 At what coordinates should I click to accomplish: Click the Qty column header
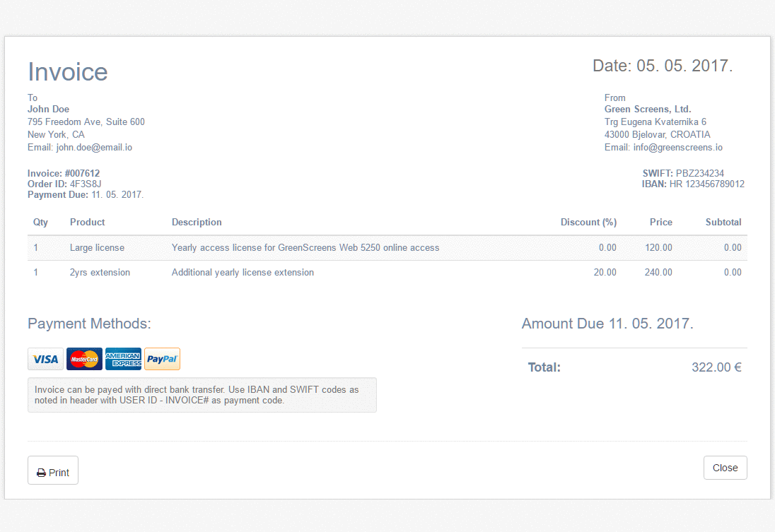[40, 222]
